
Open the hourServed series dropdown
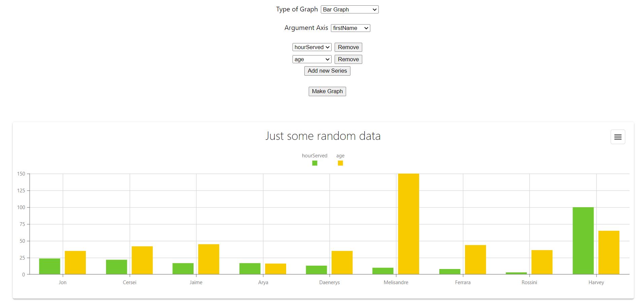click(x=312, y=47)
